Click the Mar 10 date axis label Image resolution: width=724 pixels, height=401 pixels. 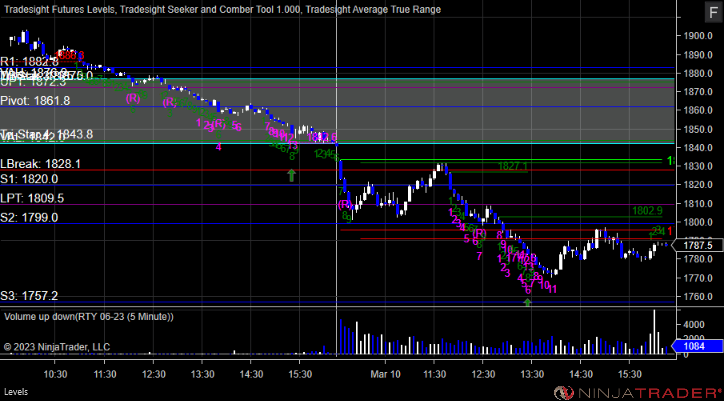tap(386, 374)
